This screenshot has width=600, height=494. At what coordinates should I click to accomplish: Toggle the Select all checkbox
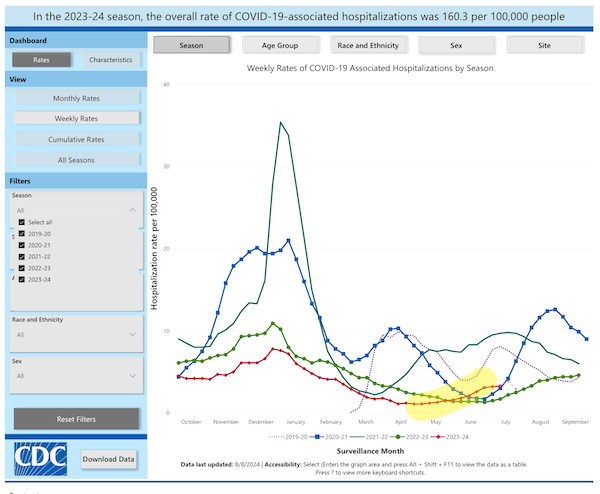[x=22, y=222]
